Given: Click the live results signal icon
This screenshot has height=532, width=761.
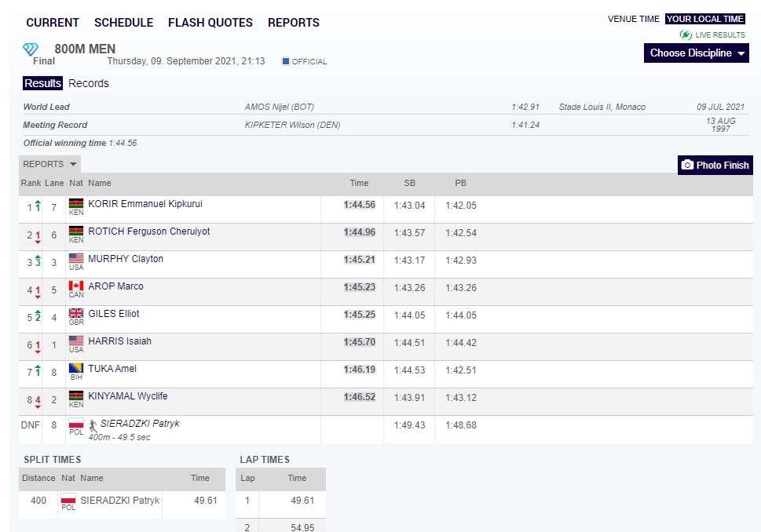Looking at the screenshot, I should pos(686,35).
